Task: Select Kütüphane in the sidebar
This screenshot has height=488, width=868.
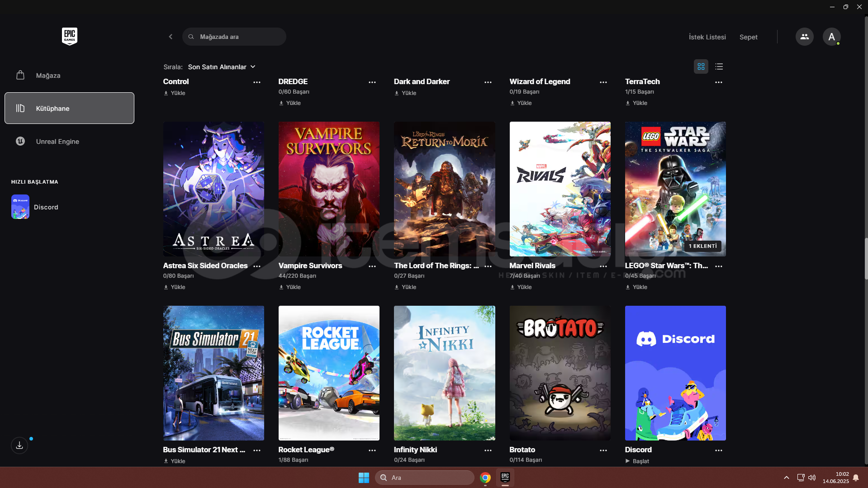Action: 69,108
